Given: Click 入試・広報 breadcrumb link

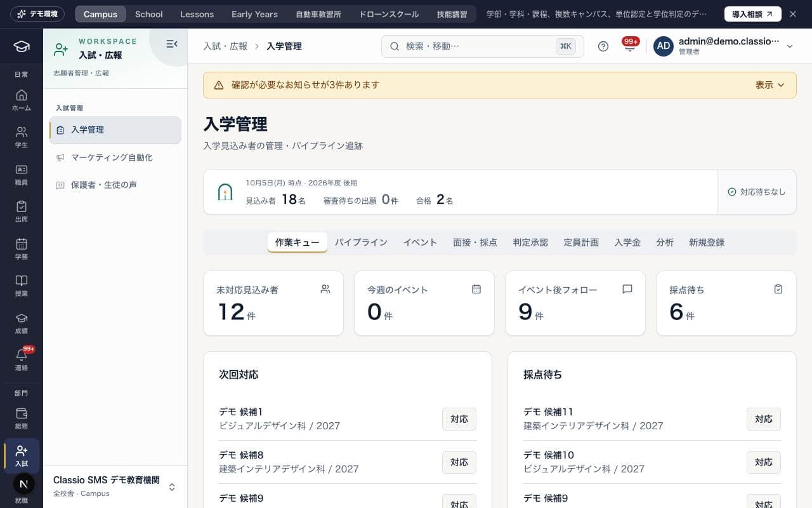Looking at the screenshot, I should click(x=225, y=46).
